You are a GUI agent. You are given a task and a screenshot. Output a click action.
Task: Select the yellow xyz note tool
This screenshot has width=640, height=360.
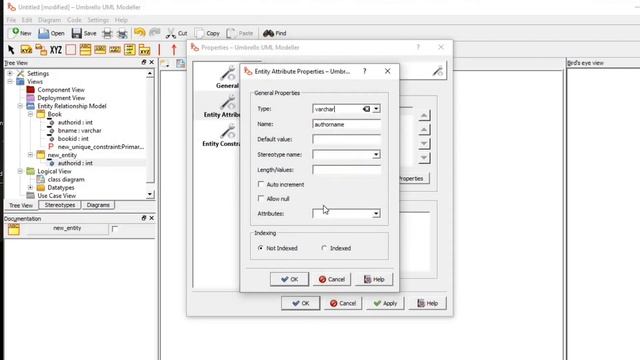tap(26, 50)
